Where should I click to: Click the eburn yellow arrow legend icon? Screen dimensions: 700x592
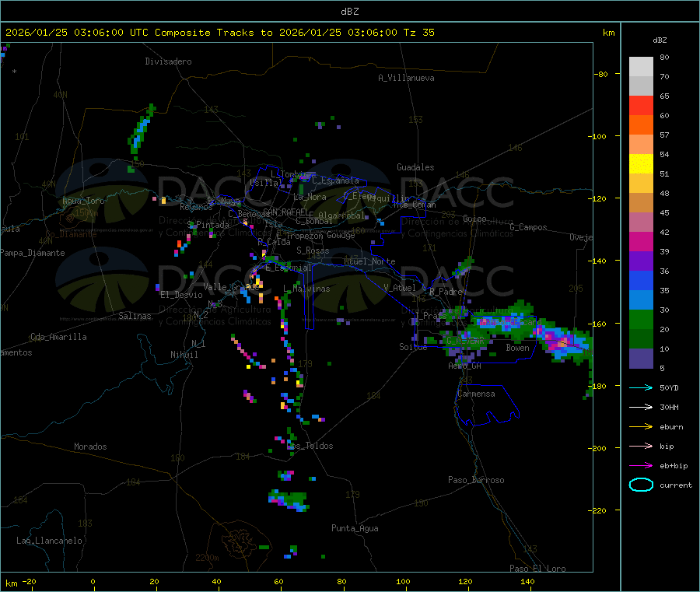[641, 426]
